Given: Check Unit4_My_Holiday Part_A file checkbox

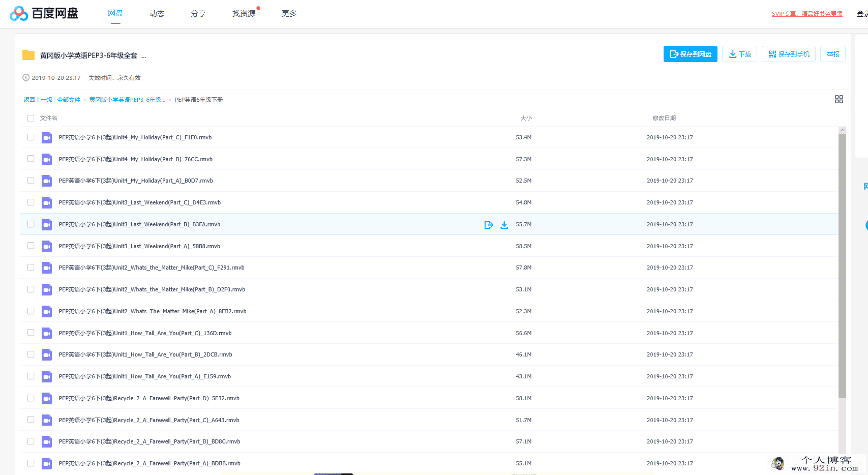Looking at the screenshot, I should [31, 181].
